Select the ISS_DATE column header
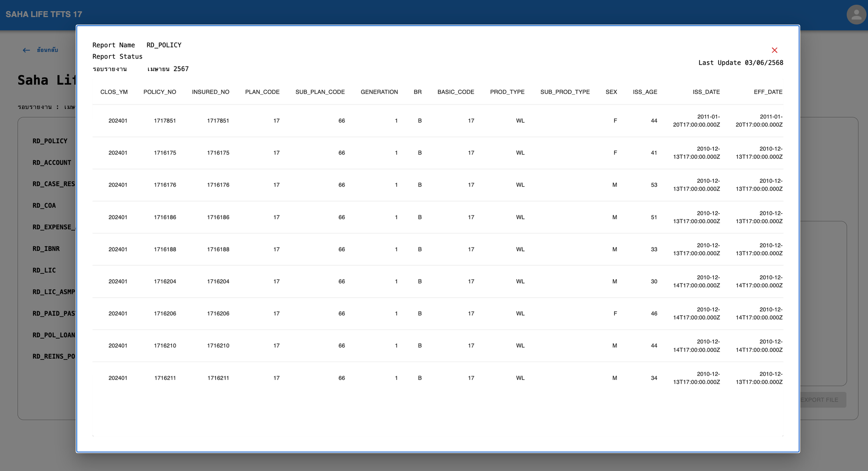Image resolution: width=868 pixels, height=471 pixels. [706, 92]
